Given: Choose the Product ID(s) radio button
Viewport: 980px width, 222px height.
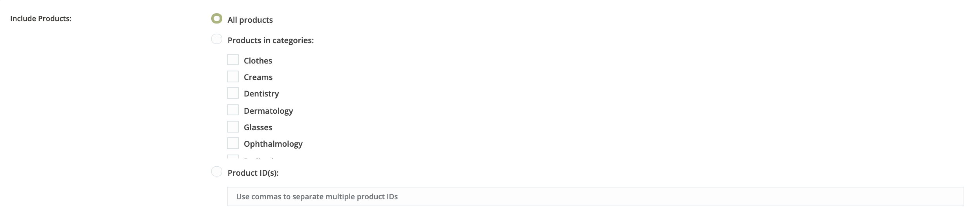Looking at the screenshot, I should tap(217, 172).
